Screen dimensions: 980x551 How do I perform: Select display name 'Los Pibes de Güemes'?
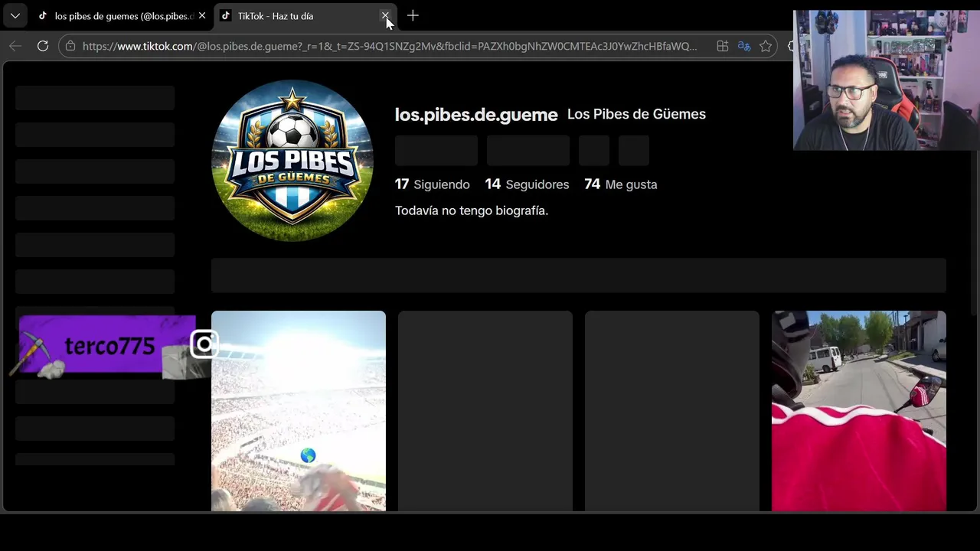pyautogui.click(x=636, y=114)
